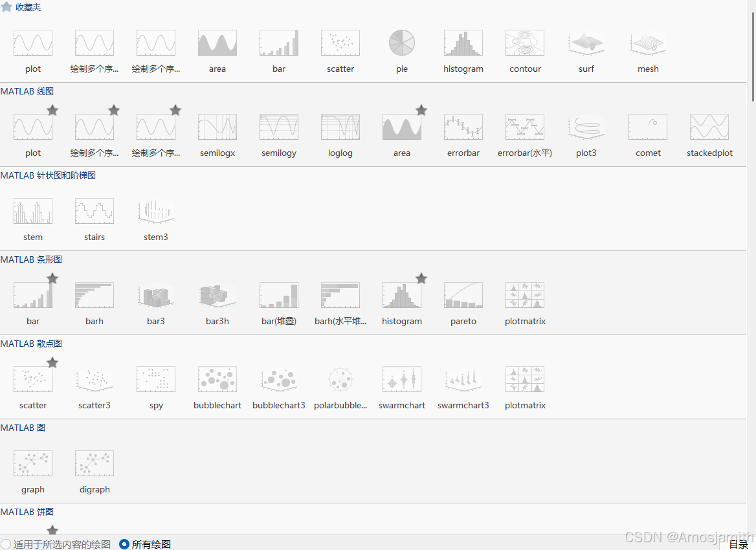The width and height of the screenshot is (756, 550).
Task: Select the bar3 3D bar chart
Action: pyautogui.click(x=156, y=296)
